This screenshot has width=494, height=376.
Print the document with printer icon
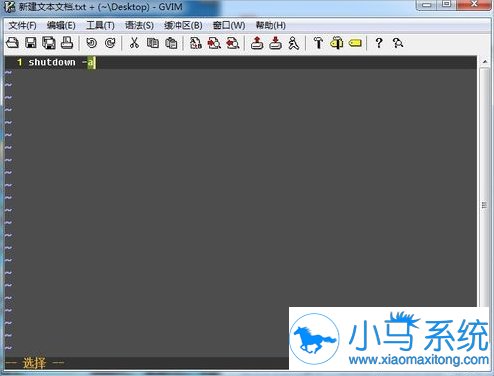(x=67, y=43)
